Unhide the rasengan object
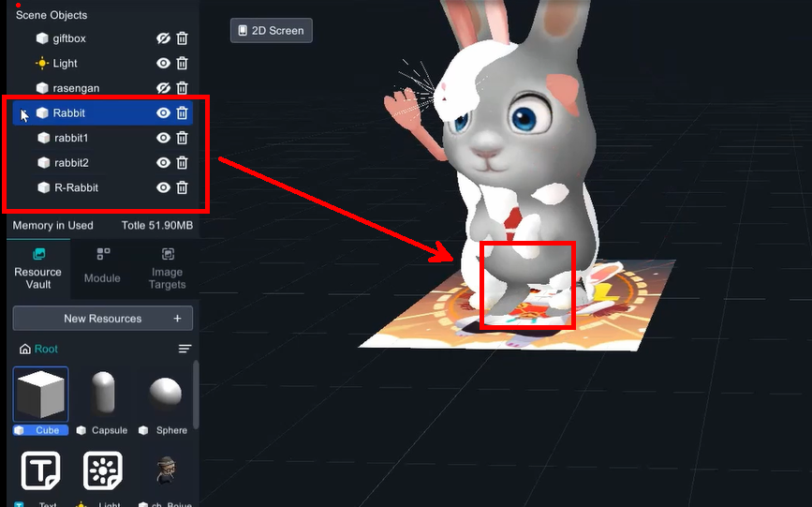The width and height of the screenshot is (812, 507). click(163, 88)
